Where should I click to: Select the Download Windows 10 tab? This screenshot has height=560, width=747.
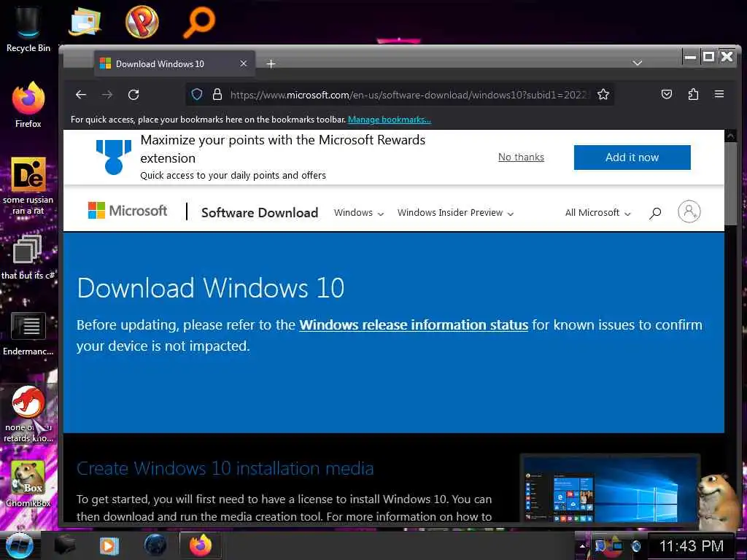(174, 64)
